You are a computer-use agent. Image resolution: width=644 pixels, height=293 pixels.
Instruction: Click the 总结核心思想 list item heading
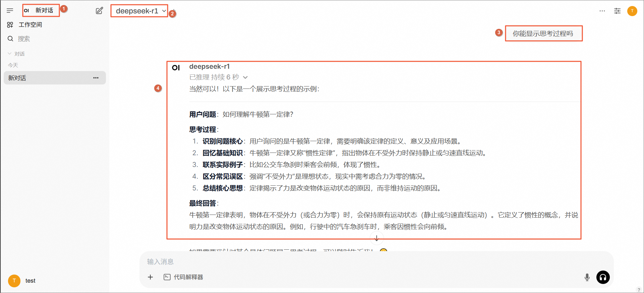[x=223, y=188]
